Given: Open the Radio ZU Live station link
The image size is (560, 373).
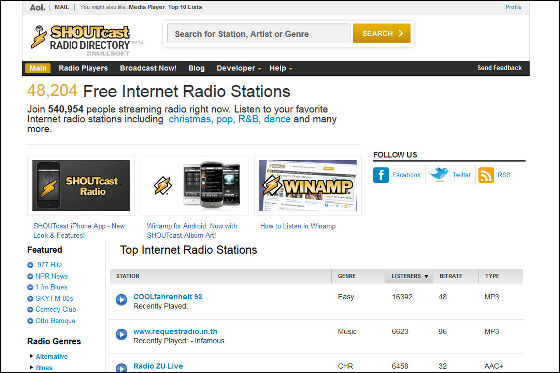Looking at the screenshot, I should click(158, 366).
